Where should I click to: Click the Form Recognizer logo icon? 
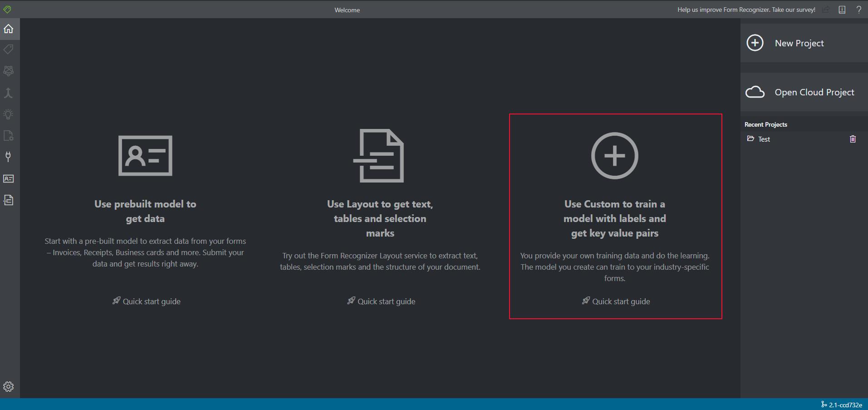tap(7, 9)
